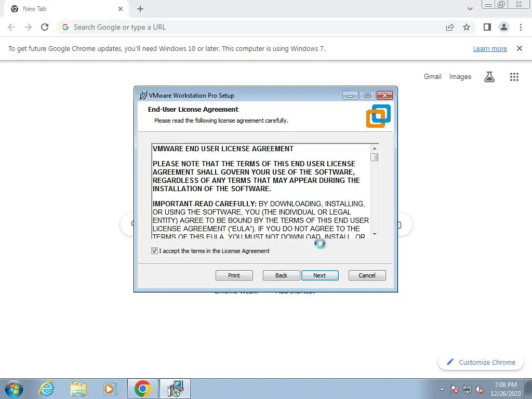Uncheck I accept the license terms
The width and height of the screenshot is (532, 399).
coord(154,251)
